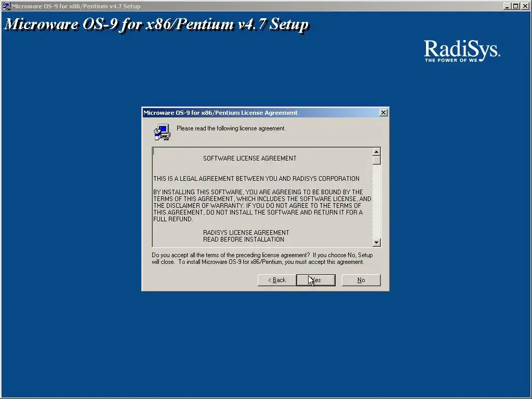Click "Please read the following license agreement" text

click(231, 128)
